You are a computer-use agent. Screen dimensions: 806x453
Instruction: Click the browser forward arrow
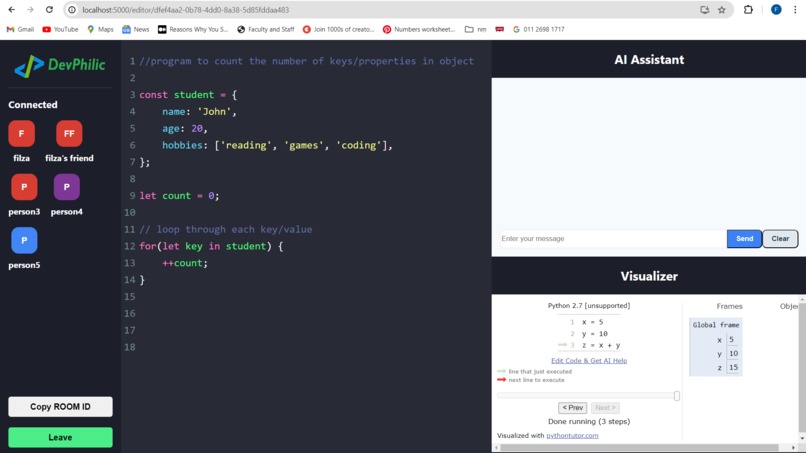pyautogui.click(x=30, y=10)
